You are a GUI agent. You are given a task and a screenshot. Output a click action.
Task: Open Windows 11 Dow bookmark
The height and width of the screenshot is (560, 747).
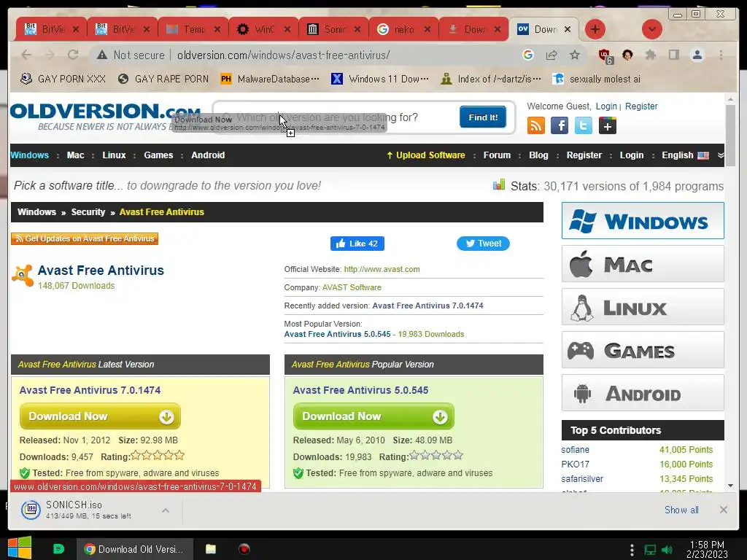380,79
